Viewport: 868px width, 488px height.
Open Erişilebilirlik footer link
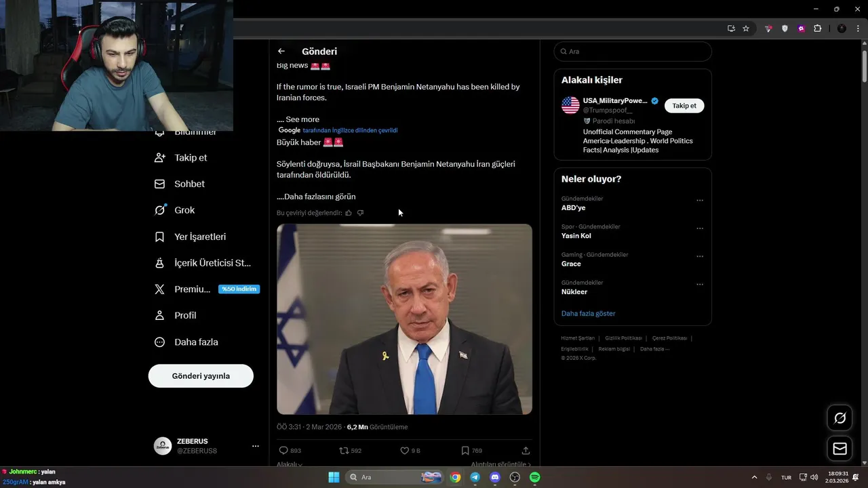click(574, 349)
